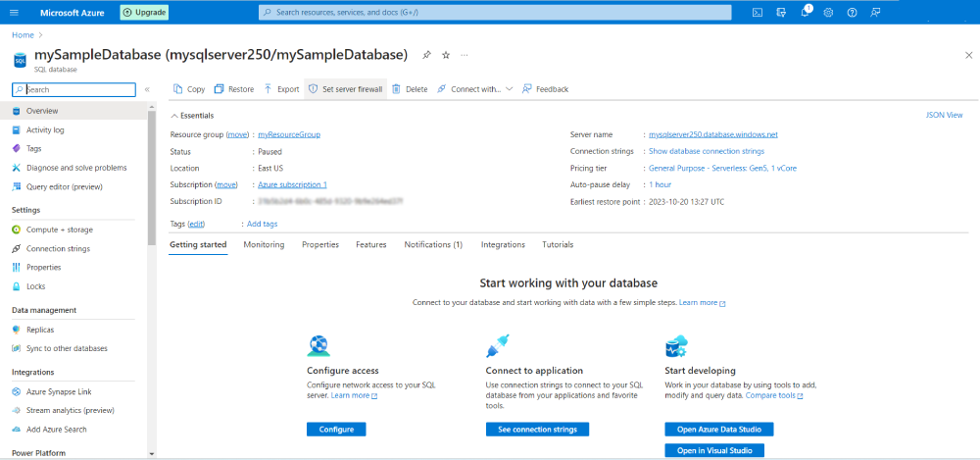The height and width of the screenshot is (460, 980).
Task: Click Export in the command bar
Action: click(280, 89)
